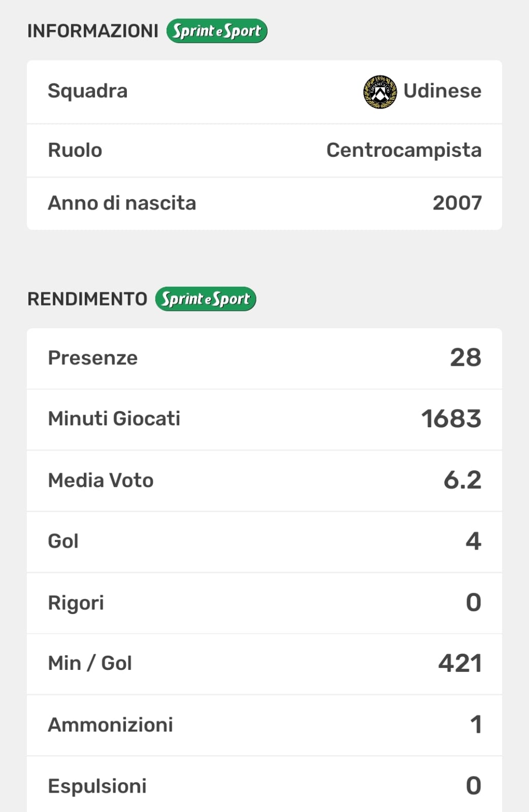Click the Min / Gol value 421
This screenshot has height=812, width=529.
coord(459,663)
